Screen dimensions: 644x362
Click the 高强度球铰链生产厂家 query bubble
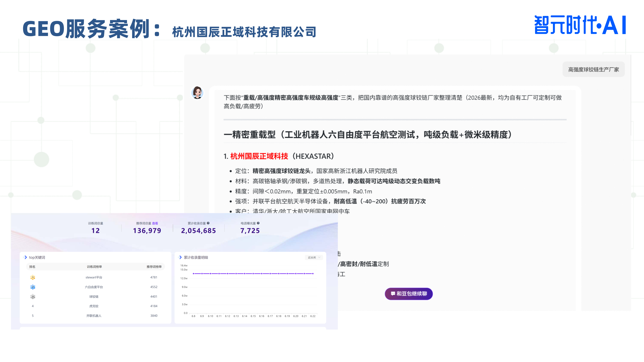594,69
